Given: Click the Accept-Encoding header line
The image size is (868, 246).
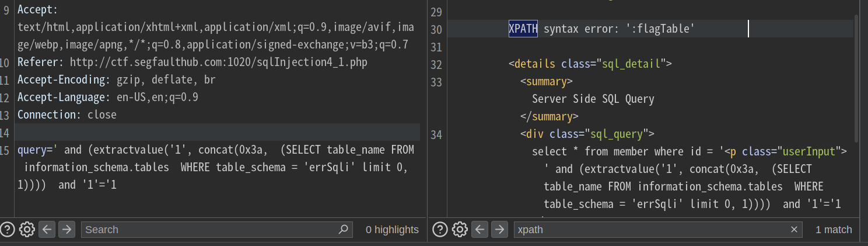Looking at the screenshot, I should (117, 79).
